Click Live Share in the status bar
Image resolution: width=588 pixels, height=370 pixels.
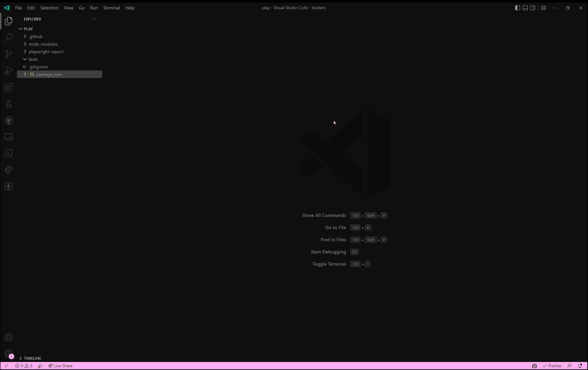(x=60, y=366)
